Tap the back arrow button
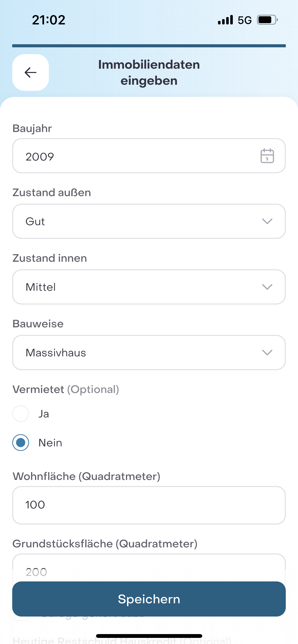Screen dimensions: 298x644 31,72
